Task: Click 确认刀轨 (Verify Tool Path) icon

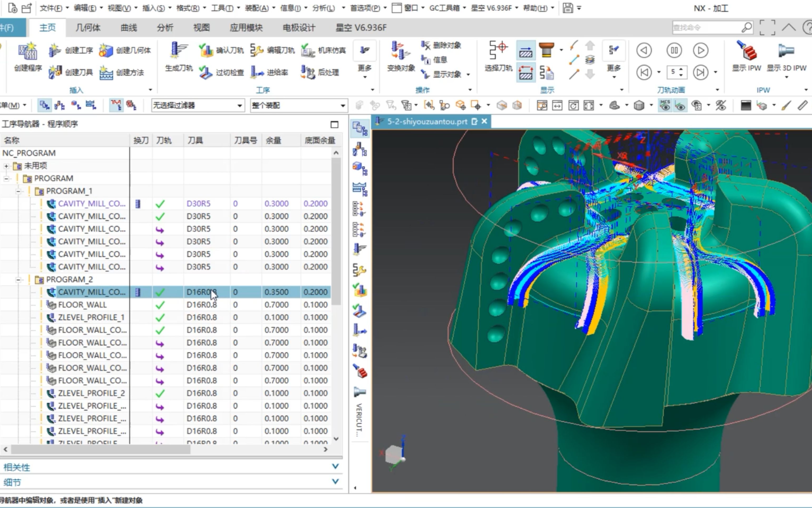Action: point(206,50)
